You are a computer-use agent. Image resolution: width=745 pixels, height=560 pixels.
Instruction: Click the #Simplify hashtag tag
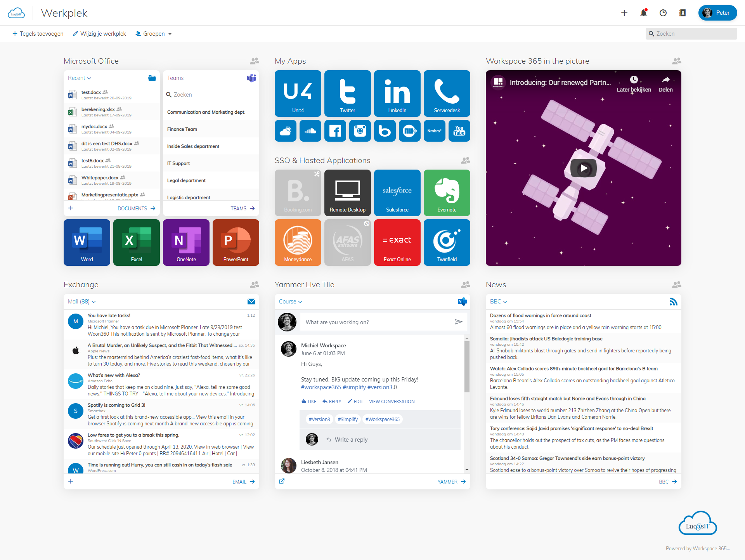click(348, 419)
